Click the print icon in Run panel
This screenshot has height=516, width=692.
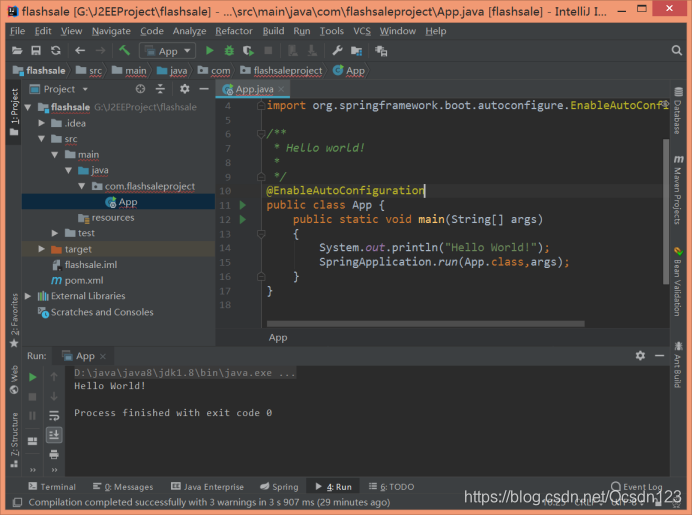[54, 454]
